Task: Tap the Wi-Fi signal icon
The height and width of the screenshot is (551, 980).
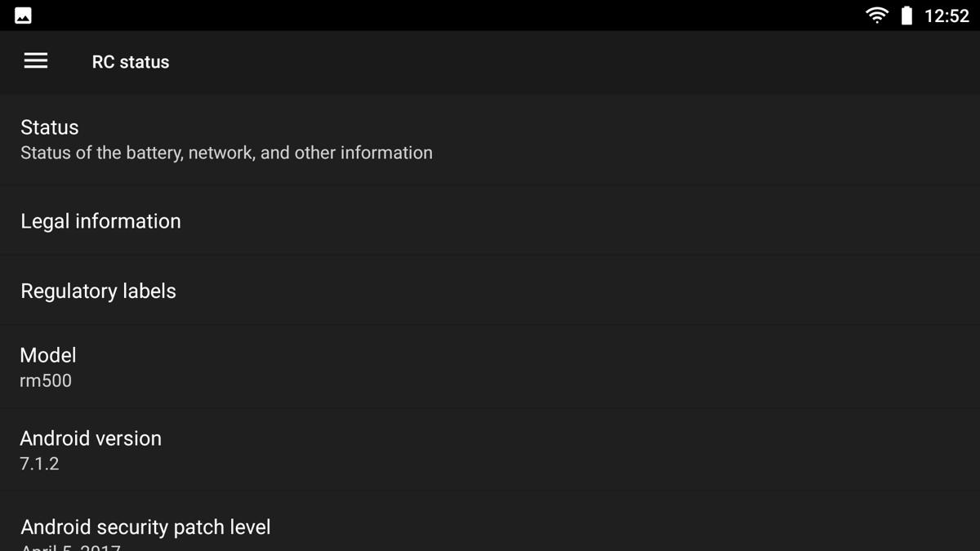Action: tap(877, 16)
